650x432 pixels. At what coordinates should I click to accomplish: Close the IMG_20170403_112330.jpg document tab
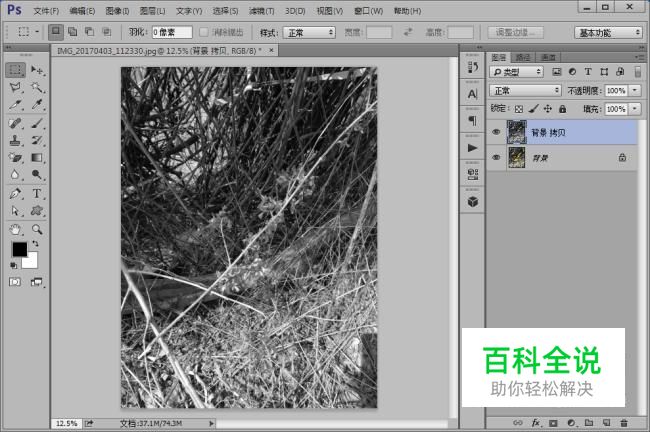(272, 50)
